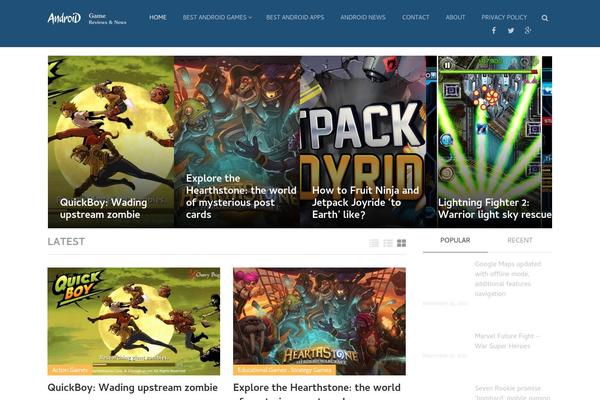Open the Privacy Policy page
Viewport: 600px width, 400px height.
click(x=504, y=18)
